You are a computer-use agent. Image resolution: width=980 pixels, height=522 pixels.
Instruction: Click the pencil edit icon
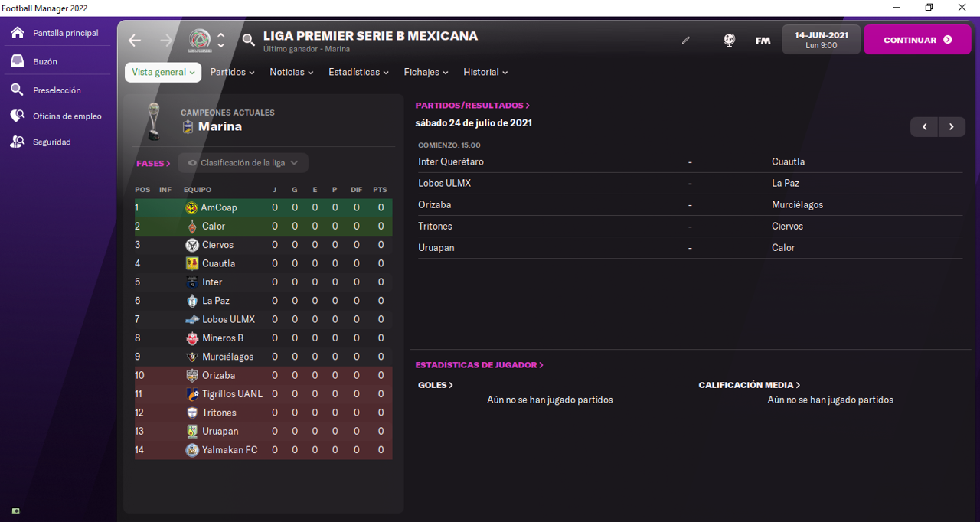686,40
